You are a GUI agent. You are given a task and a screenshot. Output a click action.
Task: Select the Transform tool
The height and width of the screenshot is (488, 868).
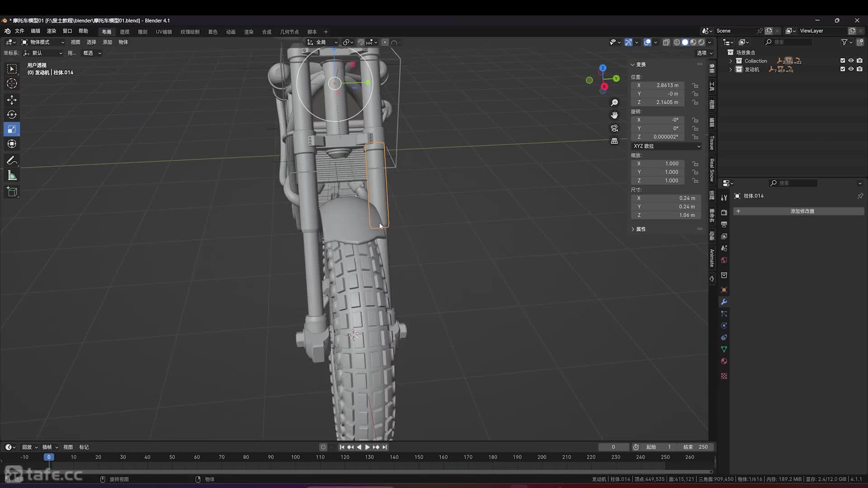(x=12, y=144)
